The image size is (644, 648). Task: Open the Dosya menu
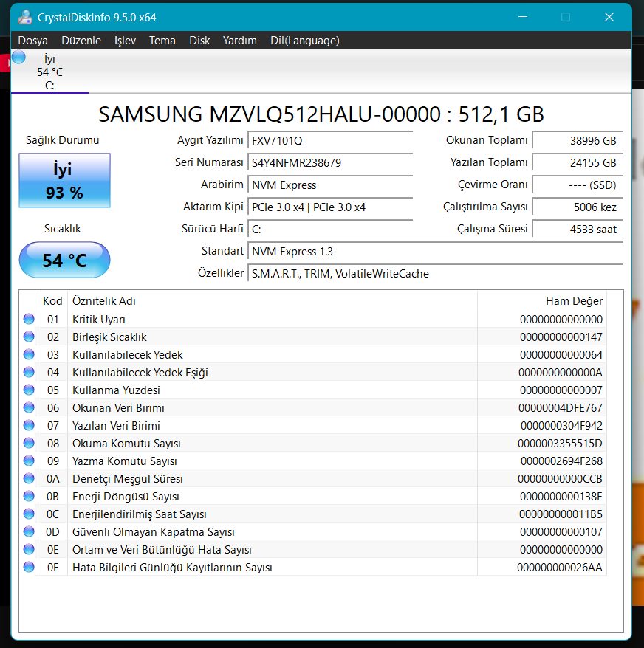(32, 41)
